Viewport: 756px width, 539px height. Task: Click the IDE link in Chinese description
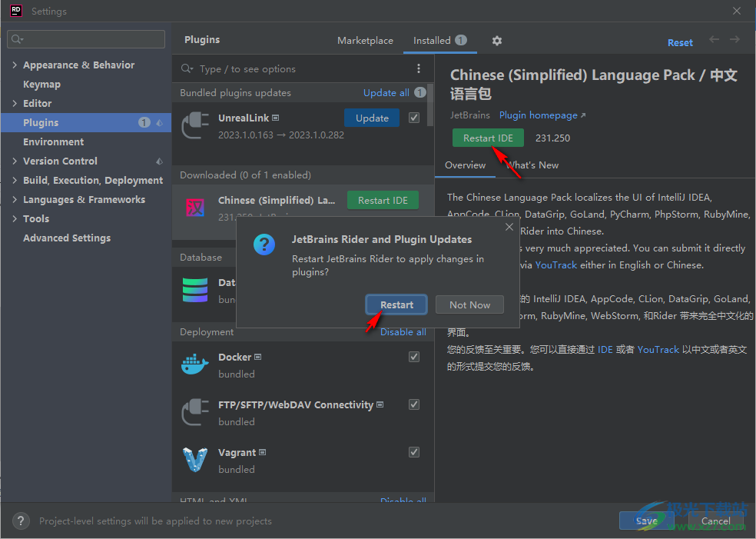point(605,349)
